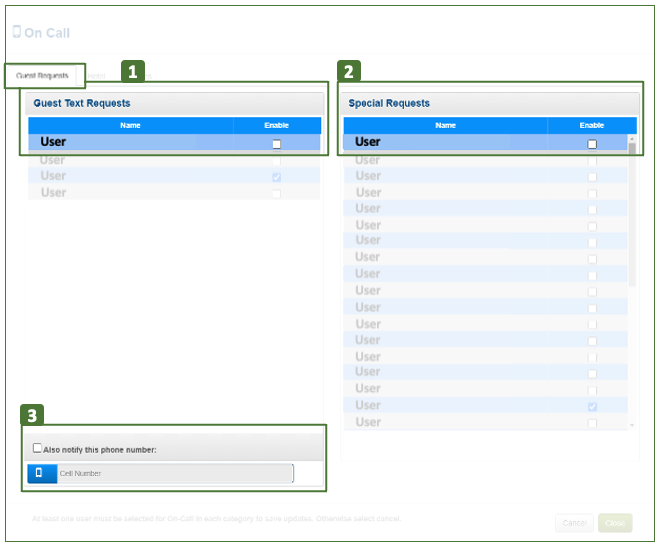The image size is (659, 547).
Task: Check 'Also notify this phone number'
Action: click(38, 449)
